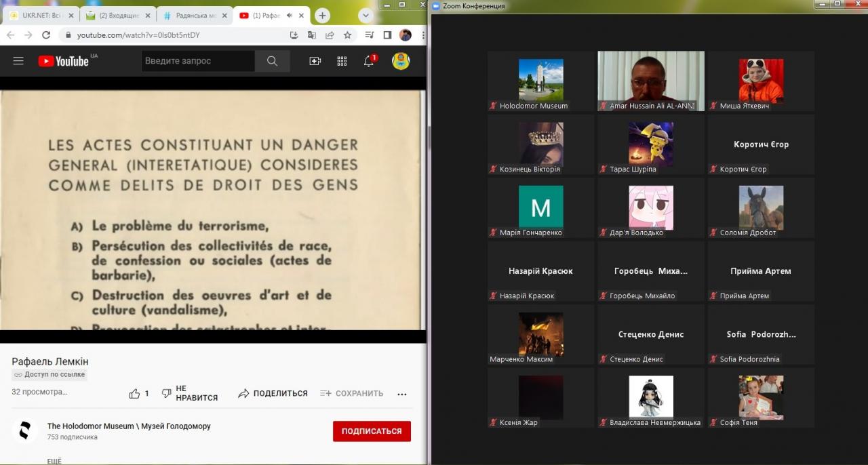Switch to the UKR.NET tab

tap(39, 16)
